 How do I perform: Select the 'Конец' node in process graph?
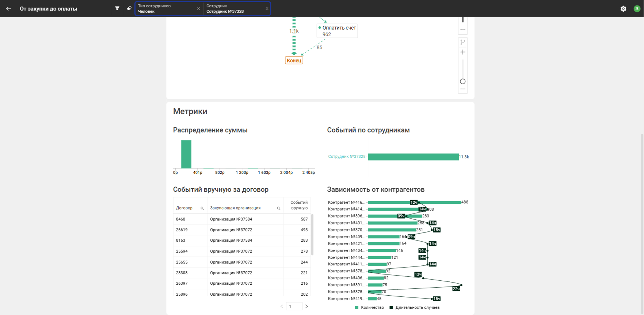294,61
